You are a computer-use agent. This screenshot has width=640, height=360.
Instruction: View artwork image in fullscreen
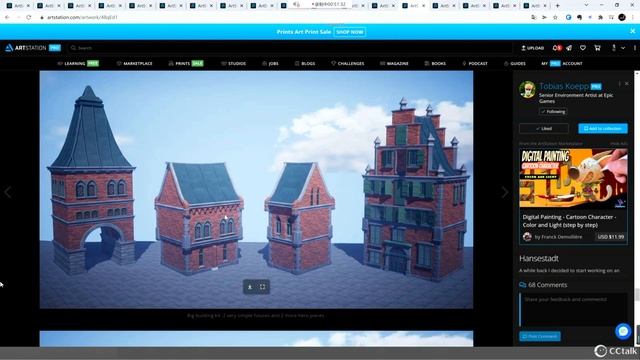[262, 287]
